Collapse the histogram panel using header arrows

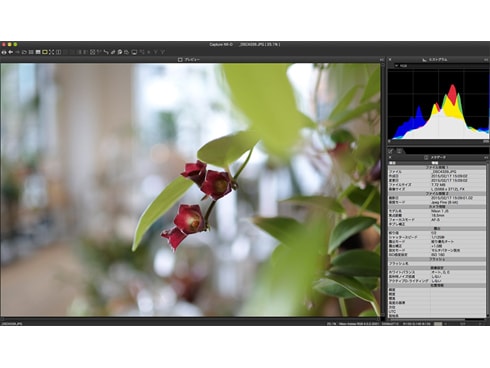486,60
